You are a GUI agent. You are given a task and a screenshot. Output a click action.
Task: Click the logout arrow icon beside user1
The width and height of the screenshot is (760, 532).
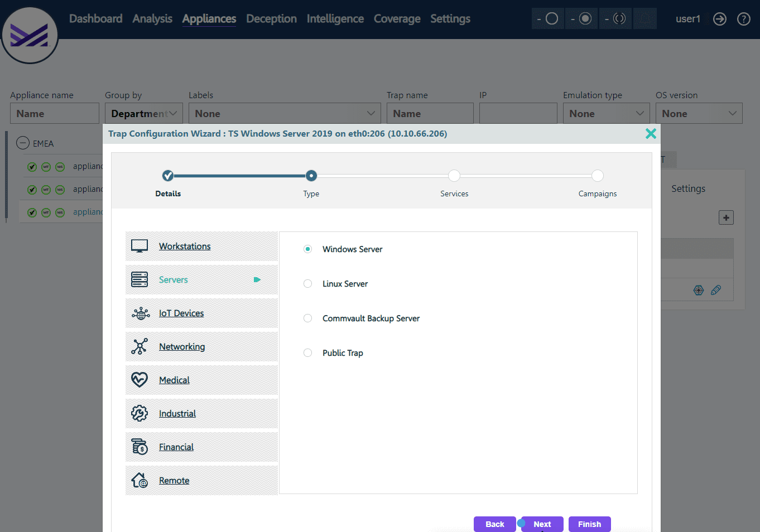pyautogui.click(x=720, y=19)
